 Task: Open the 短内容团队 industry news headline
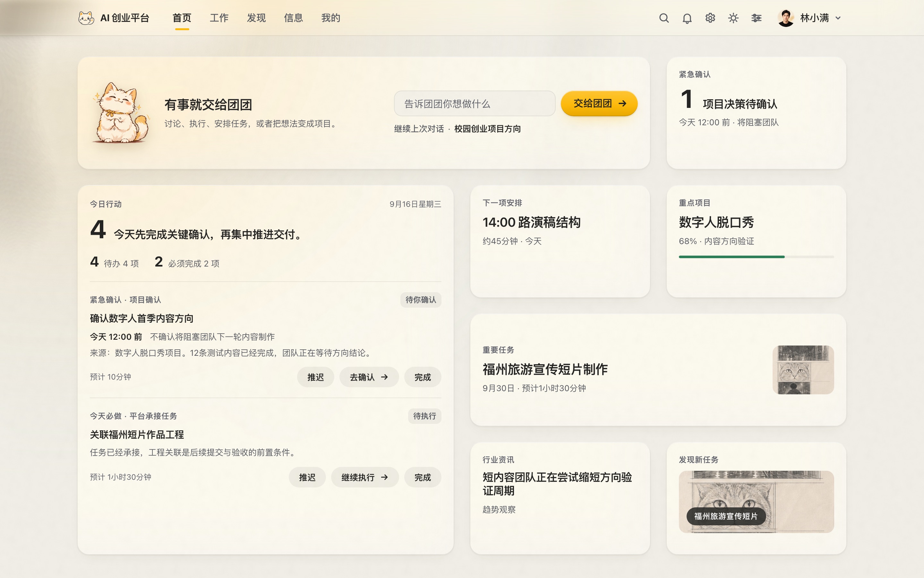(557, 484)
